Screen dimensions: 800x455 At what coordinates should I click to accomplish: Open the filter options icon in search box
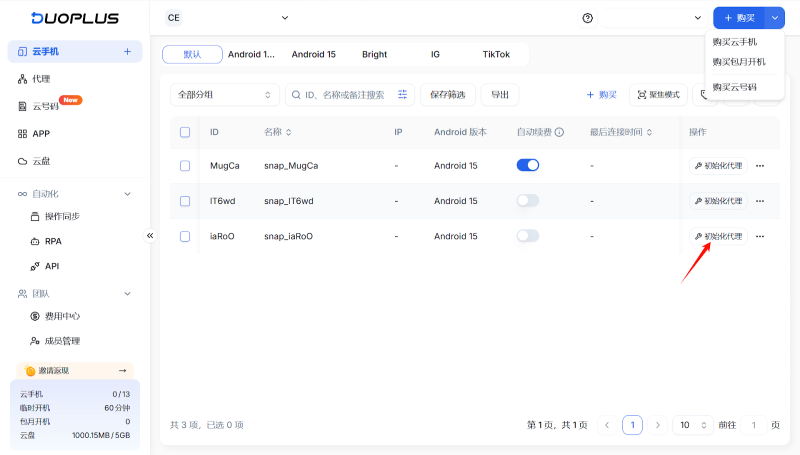[x=403, y=95]
